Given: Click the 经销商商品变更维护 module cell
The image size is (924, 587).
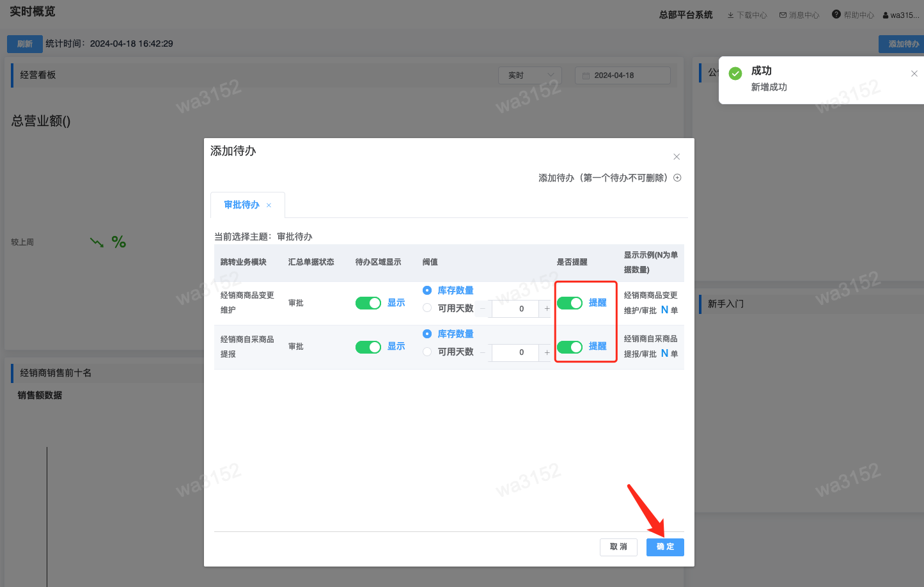Looking at the screenshot, I should point(247,302).
